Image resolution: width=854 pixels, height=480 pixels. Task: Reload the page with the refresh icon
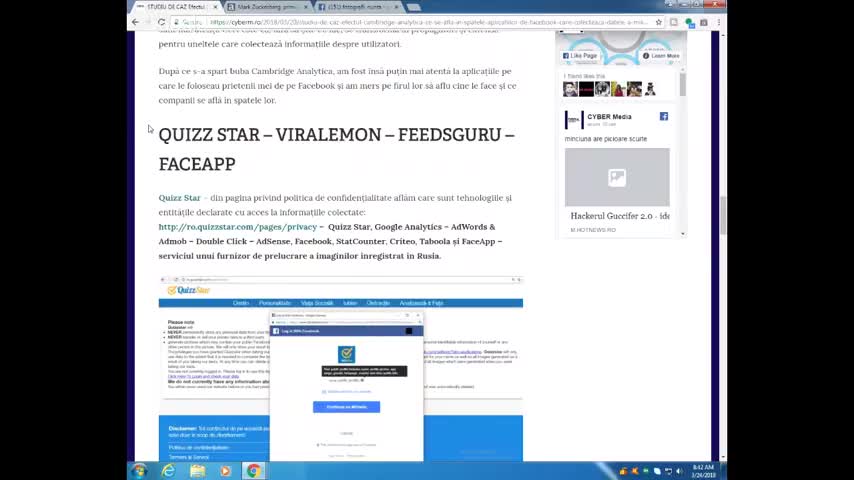161,22
